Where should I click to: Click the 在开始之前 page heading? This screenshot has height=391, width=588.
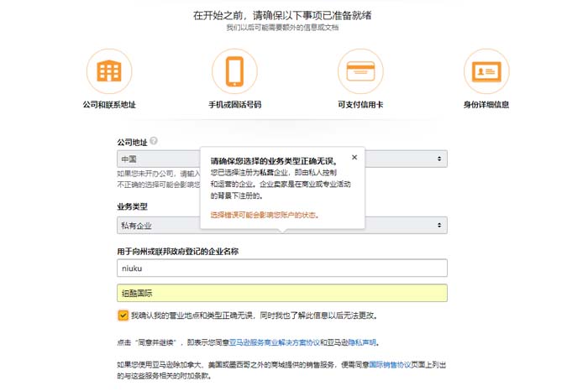293,14
